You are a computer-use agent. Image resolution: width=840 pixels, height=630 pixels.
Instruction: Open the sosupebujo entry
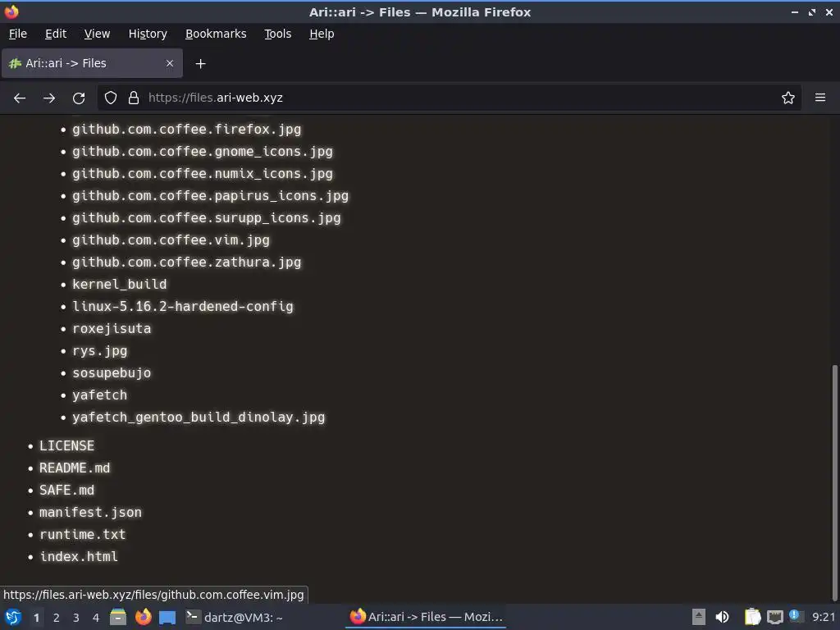(x=112, y=373)
